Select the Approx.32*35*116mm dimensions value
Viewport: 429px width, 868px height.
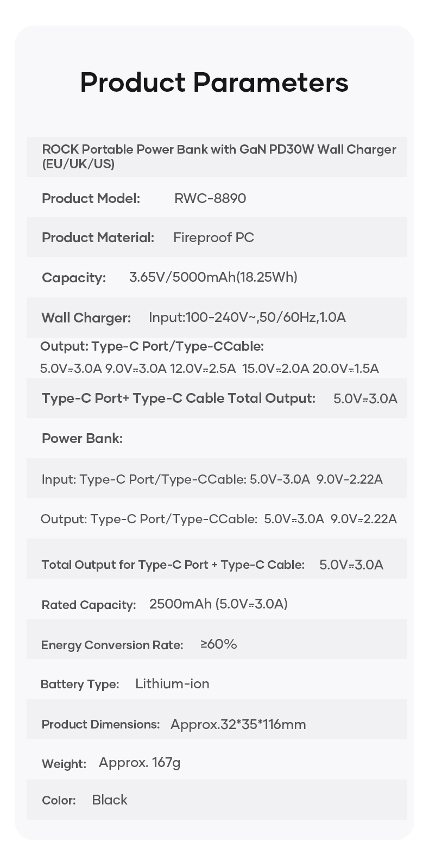click(238, 724)
